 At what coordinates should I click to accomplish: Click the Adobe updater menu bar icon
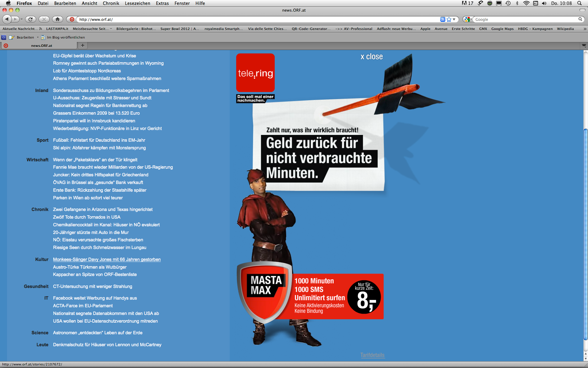(x=468, y=3)
